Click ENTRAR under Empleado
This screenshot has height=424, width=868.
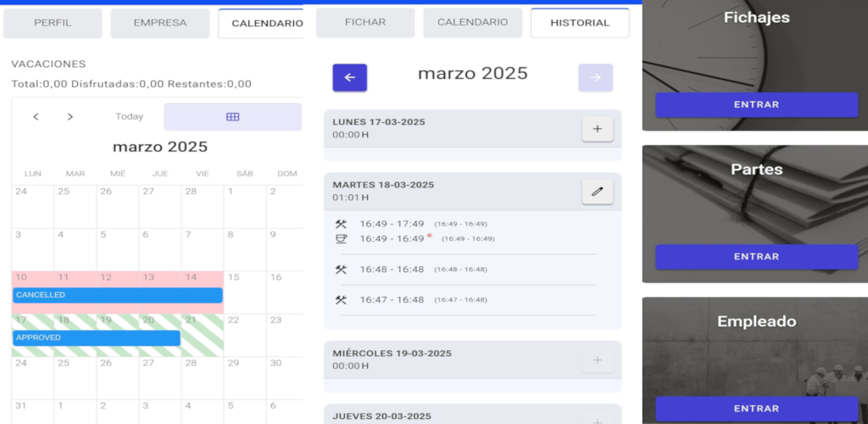(756, 409)
